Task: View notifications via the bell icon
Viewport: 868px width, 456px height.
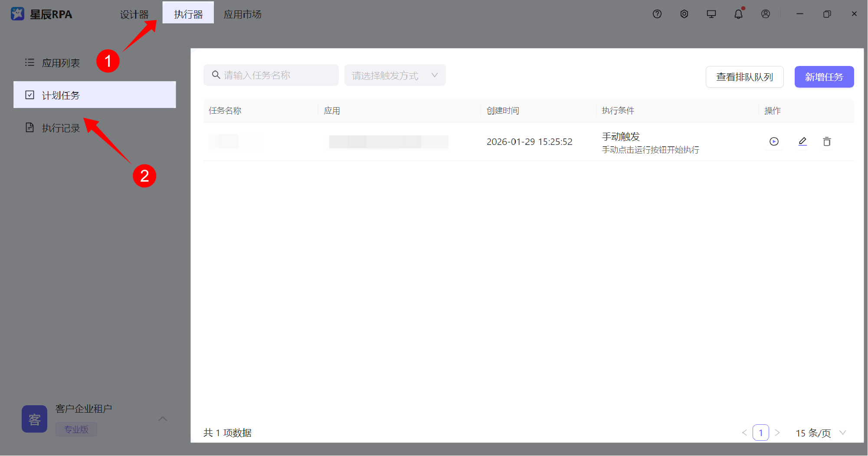Action: (x=738, y=14)
